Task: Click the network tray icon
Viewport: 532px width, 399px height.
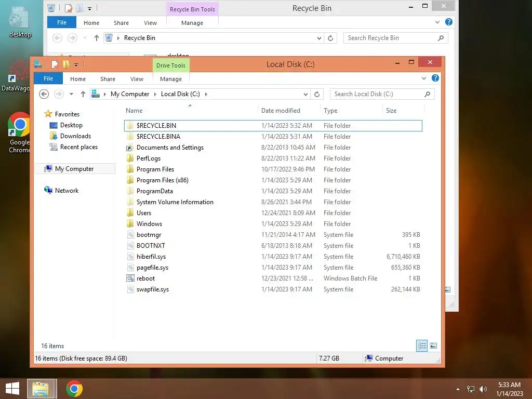Action: pos(471,389)
